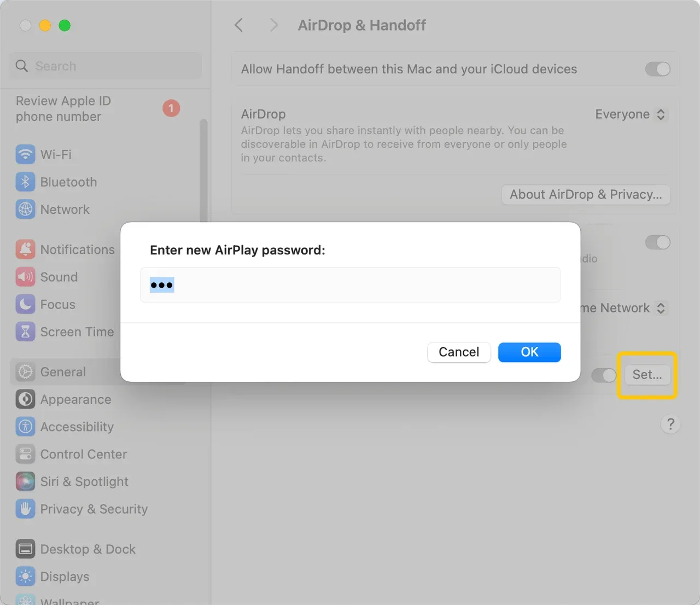Click the Sound speaker icon
Viewport: 700px width, 605px height.
click(x=25, y=277)
